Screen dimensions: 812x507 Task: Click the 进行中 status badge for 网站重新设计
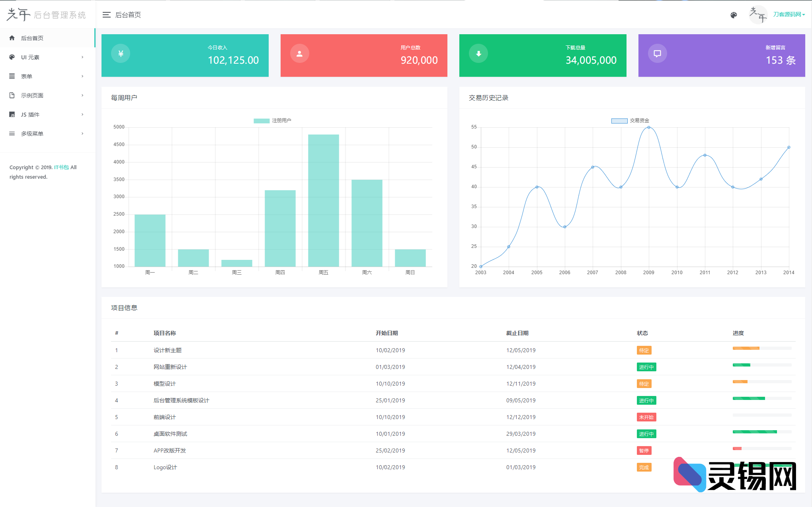646,367
